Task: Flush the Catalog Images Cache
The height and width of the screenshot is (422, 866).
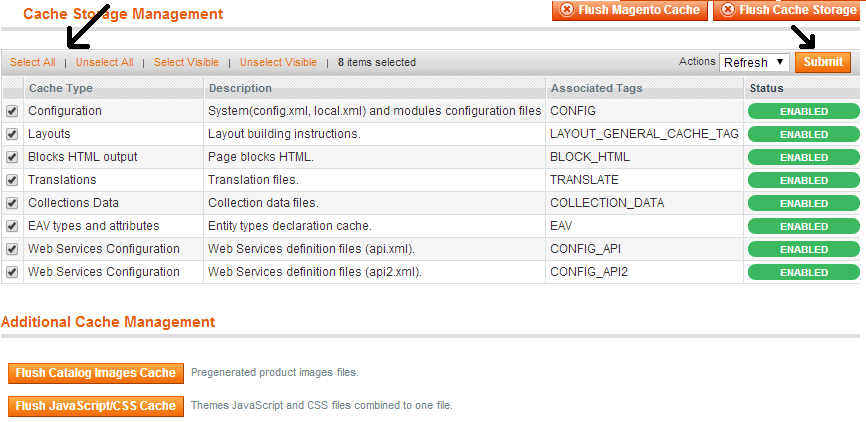Action: pyautogui.click(x=96, y=373)
